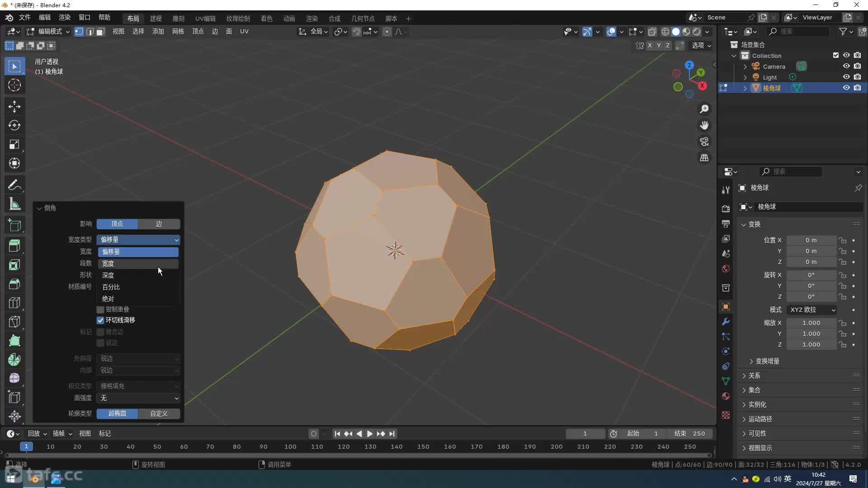Viewport: 868px width, 488px height.
Task: Click the 位置 X value field
Action: (x=811, y=240)
